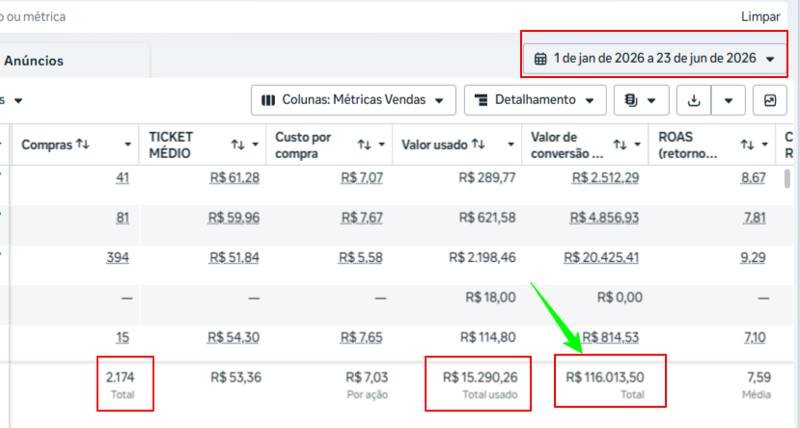The height and width of the screenshot is (428, 800).
Task: Sort by the Valor usado arrows
Action: tap(478, 144)
